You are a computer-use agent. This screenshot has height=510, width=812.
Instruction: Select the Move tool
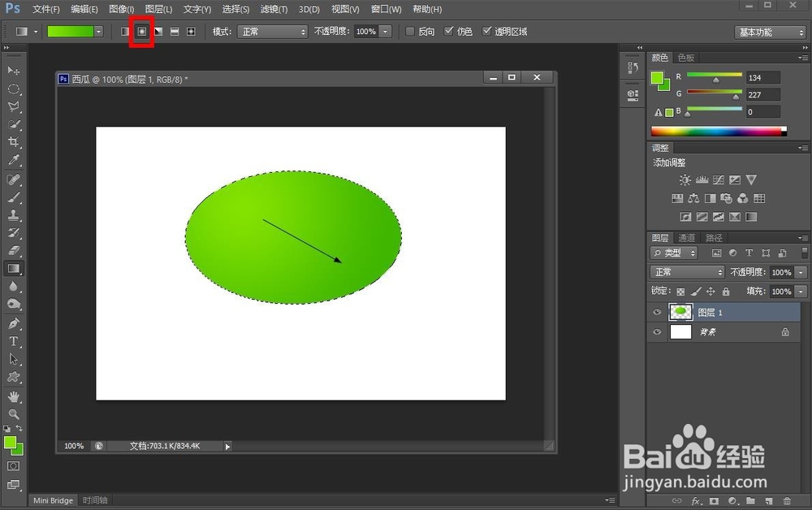14,71
